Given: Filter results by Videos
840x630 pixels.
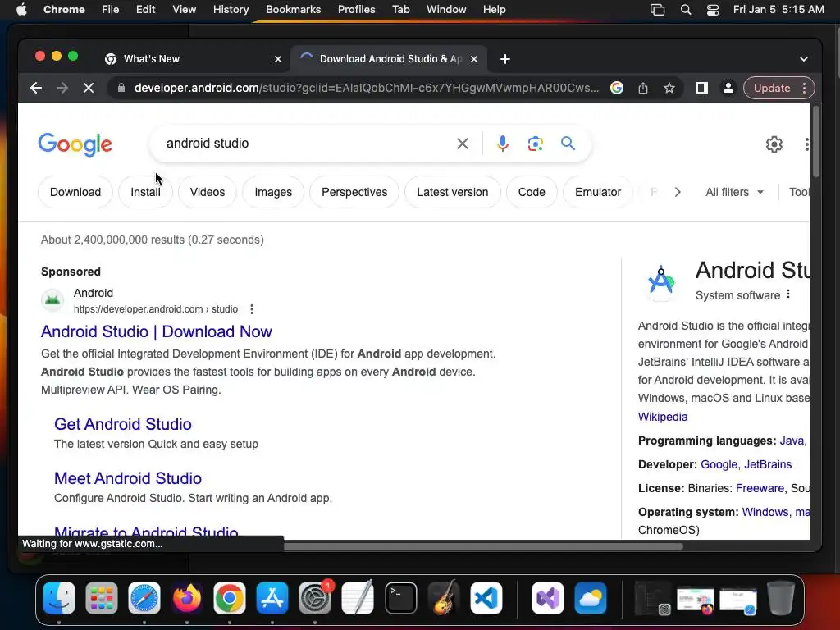Looking at the screenshot, I should [208, 192].
